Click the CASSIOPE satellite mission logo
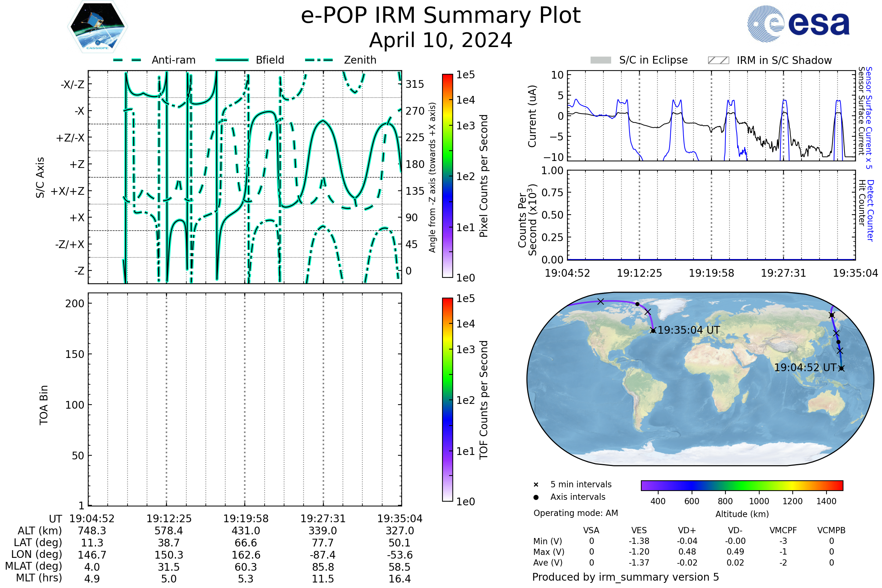The height and width of the screenshot is (588, 882). (97, 27)
